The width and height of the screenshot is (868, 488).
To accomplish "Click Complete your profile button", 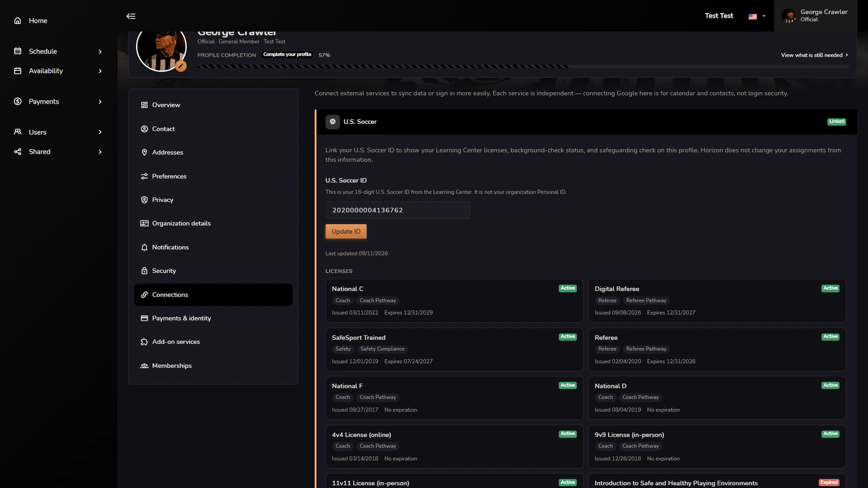I will point(287,55).
